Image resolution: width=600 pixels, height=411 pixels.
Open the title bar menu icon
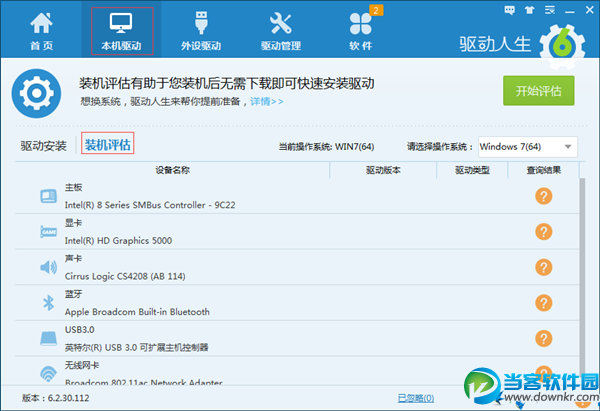click(550, 10)
